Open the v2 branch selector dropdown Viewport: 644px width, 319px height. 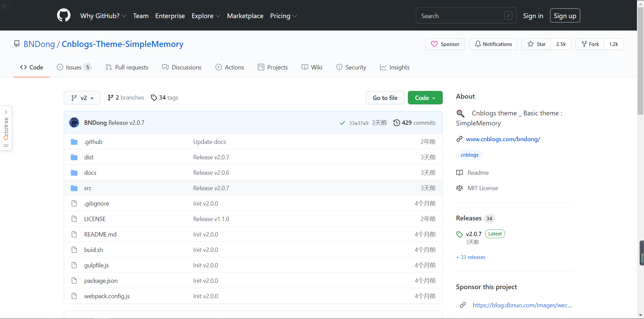pos(82,98)
